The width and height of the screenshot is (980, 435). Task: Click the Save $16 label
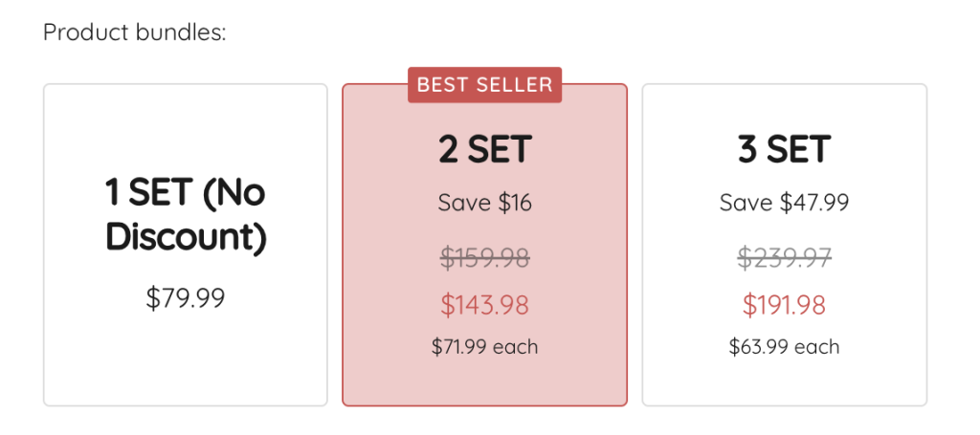click(x=484, y=203)
